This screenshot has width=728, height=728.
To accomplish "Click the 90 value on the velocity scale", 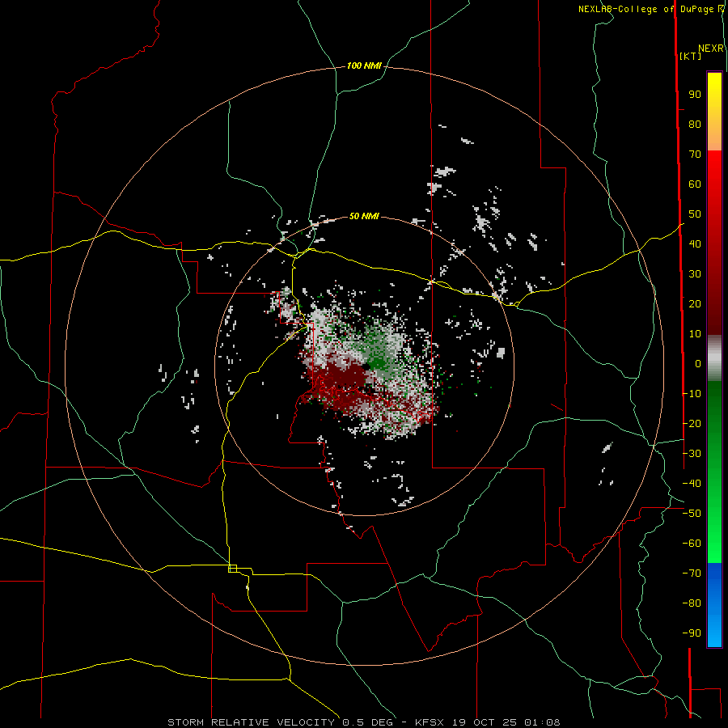I will (x=695, y=95).
